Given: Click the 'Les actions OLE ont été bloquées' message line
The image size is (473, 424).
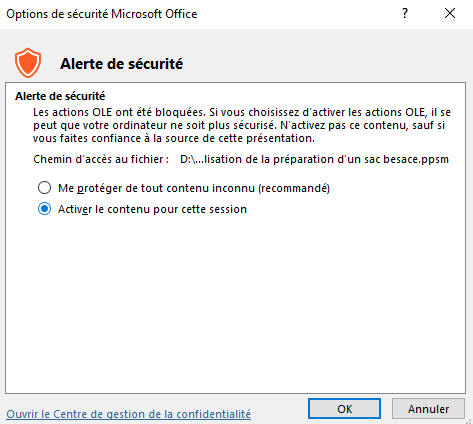Looking at the screenshot, I should pos(242,112).
